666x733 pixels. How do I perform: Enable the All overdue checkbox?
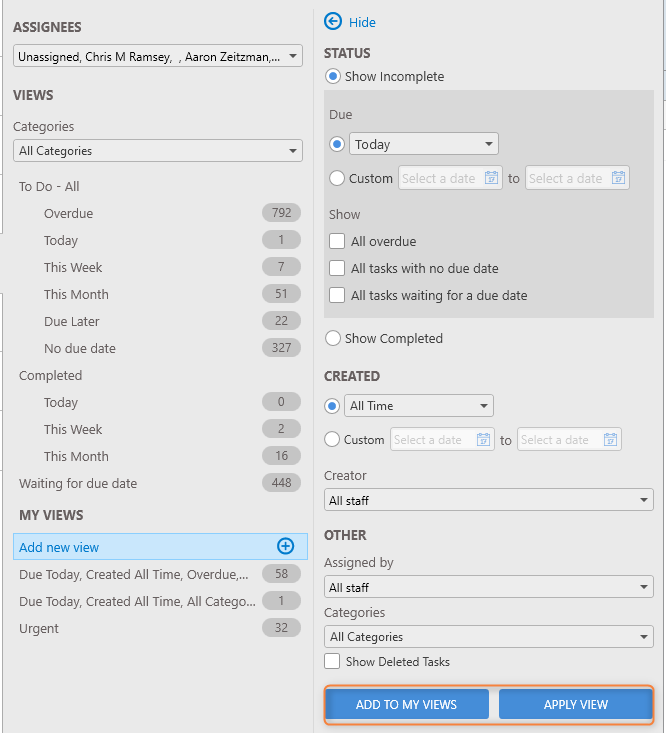coord(337,241)
